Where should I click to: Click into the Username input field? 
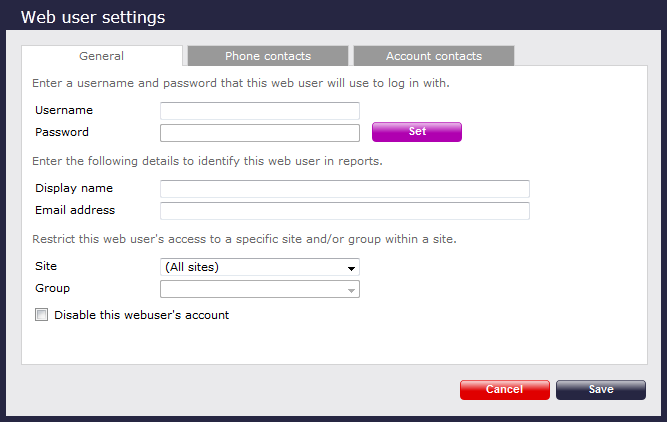[259, 111]
